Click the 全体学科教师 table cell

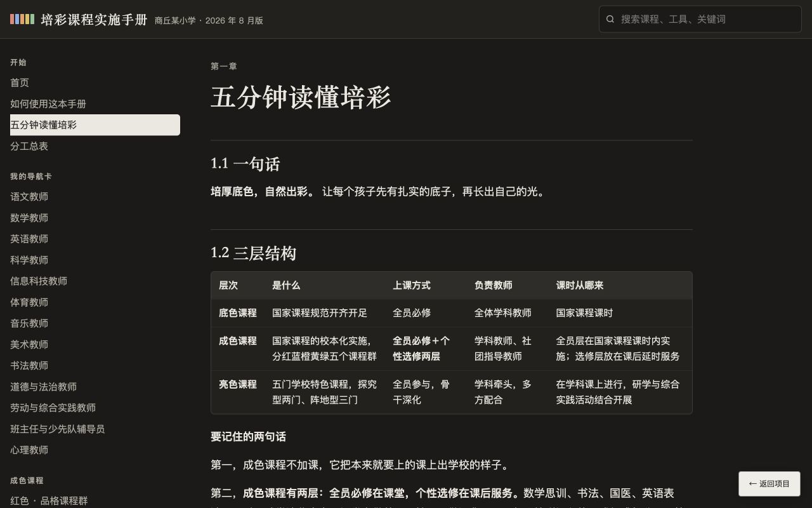tap(503, 312)
